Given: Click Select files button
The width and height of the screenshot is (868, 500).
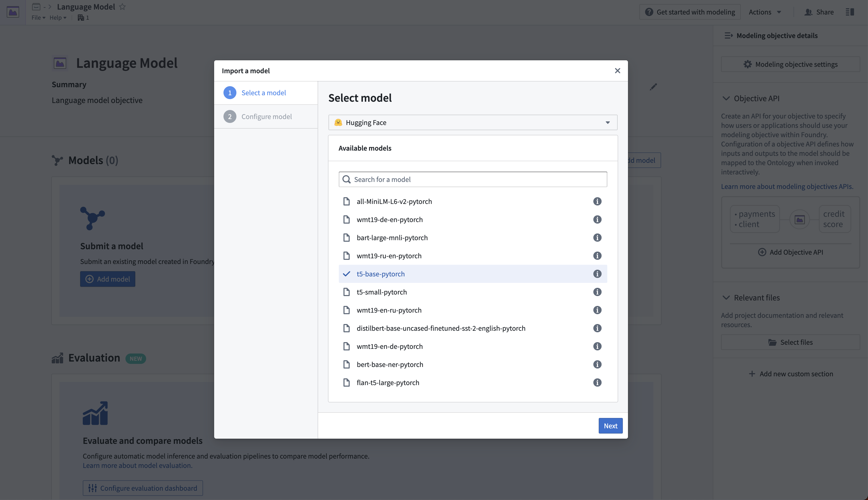Looking at the screenshot, I should click(x=790, y=342).
